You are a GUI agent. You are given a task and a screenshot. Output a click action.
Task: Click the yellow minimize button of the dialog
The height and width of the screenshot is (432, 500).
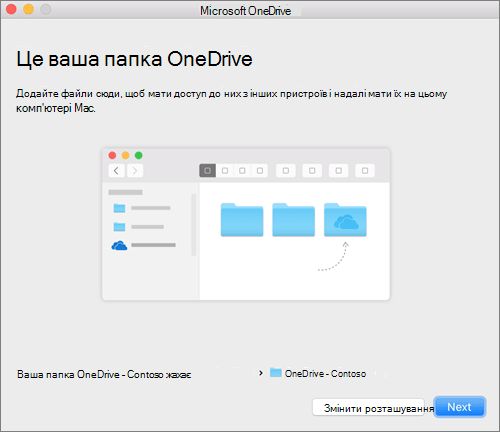pos(29,9)
